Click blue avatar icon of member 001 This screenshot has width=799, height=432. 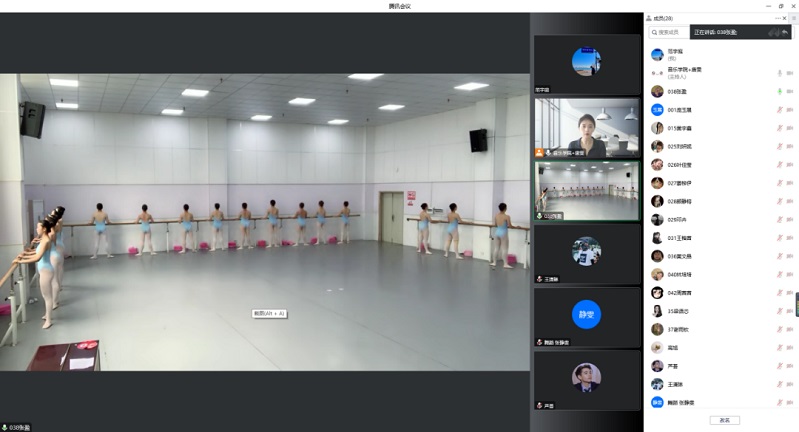657,109
